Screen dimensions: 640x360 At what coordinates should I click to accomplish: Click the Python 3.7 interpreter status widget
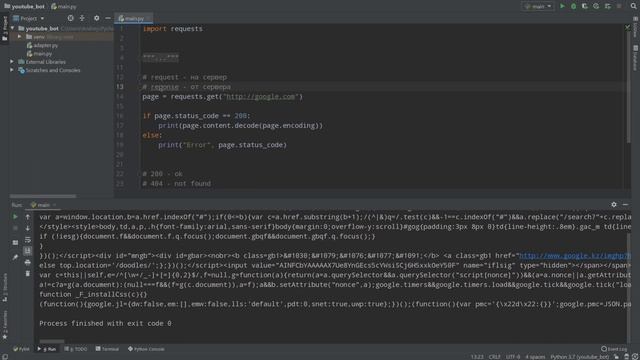[x=580, y=357]
